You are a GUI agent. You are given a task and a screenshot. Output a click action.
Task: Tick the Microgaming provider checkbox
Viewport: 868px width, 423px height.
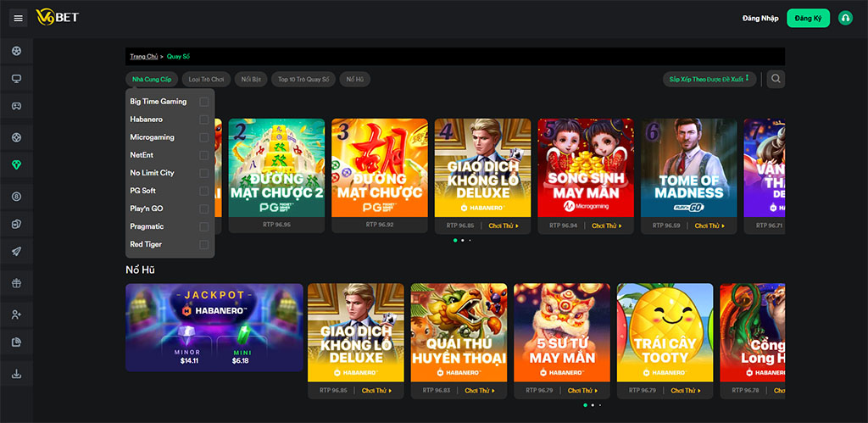tap(204, 137)
